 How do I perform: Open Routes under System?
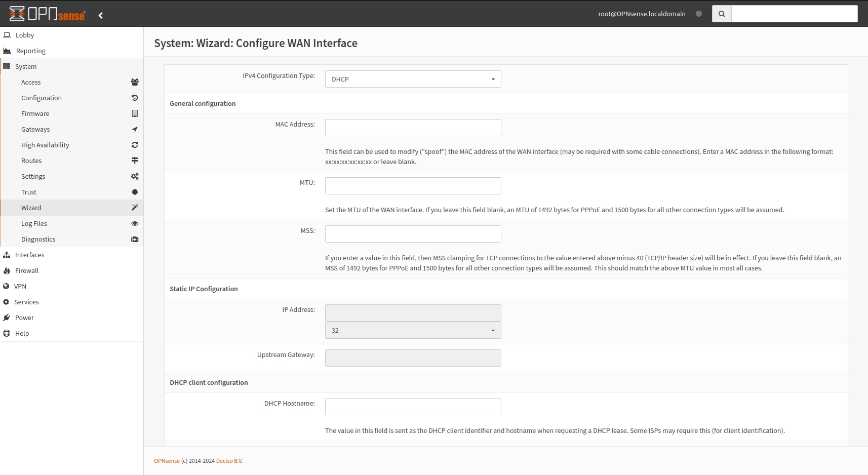coord(71,161)
